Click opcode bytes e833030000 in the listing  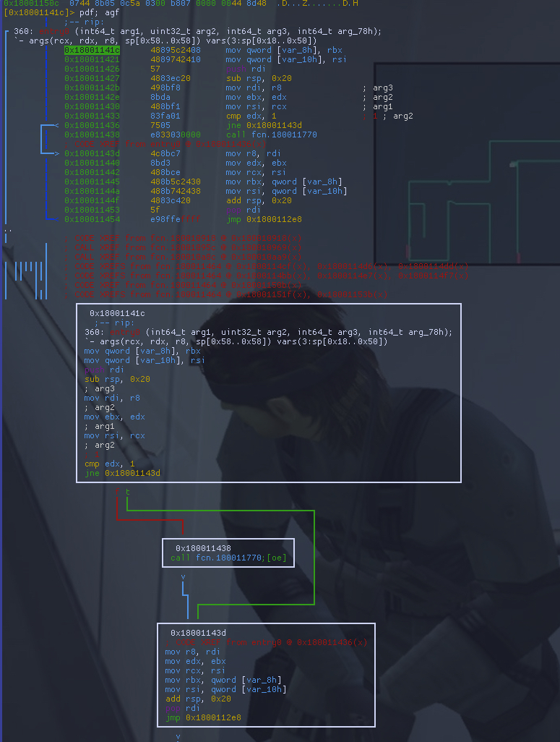(176, 135)
